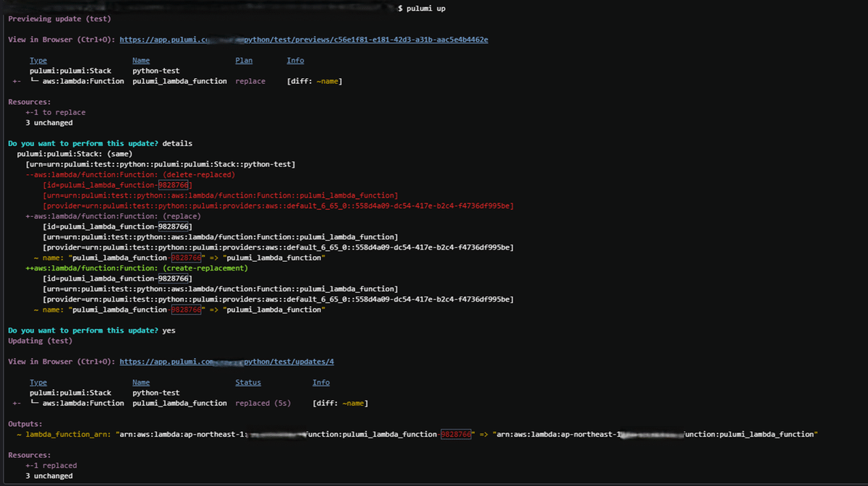Select the Type column header
Viewport: 868px width, 486px height.
[38, 60]
